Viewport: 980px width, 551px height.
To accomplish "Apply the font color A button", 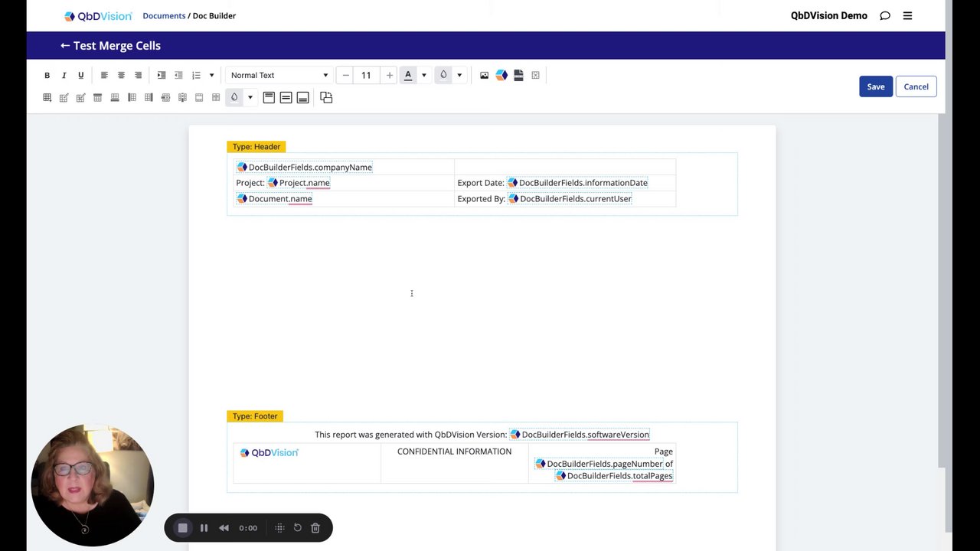I will (408, 75).
